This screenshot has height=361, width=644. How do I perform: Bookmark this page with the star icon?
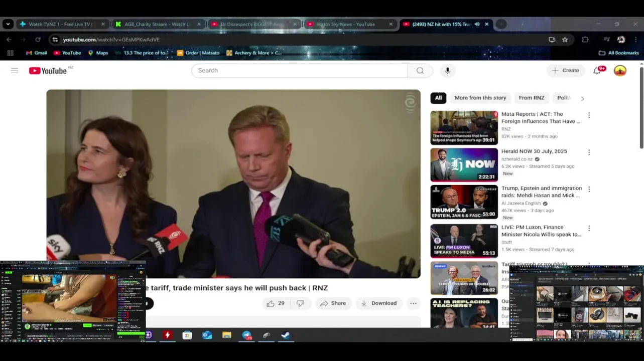click(x=565, y=40)
